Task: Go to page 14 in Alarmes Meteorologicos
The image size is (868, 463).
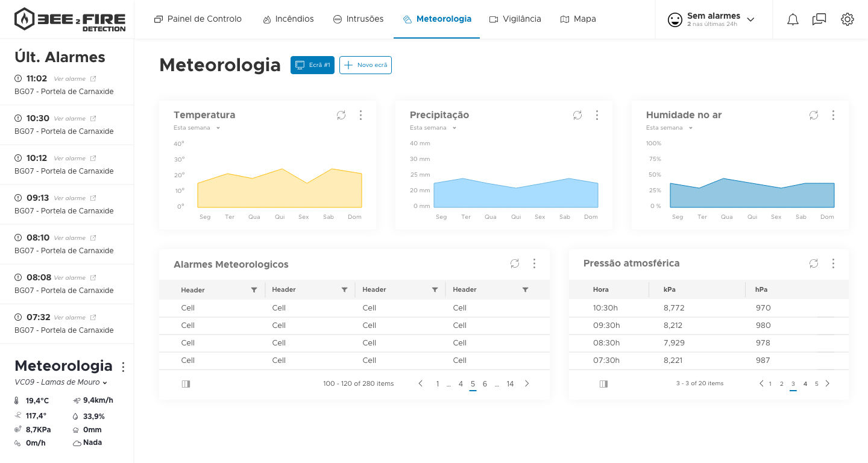Action: (x=510, y=384)
